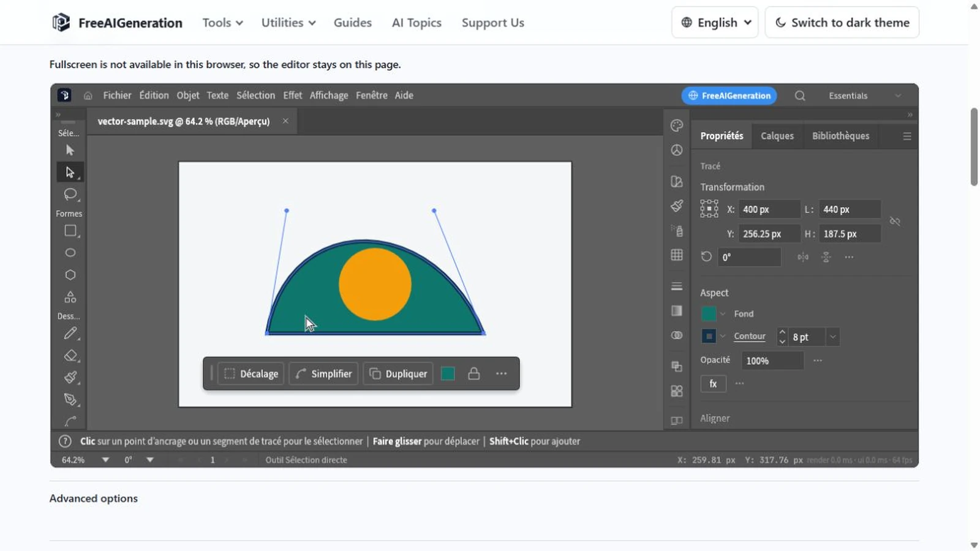The height and width of the screenshot is (551, 980).
Task: Open the Brushes panel icon in dock
Action: 676,206
